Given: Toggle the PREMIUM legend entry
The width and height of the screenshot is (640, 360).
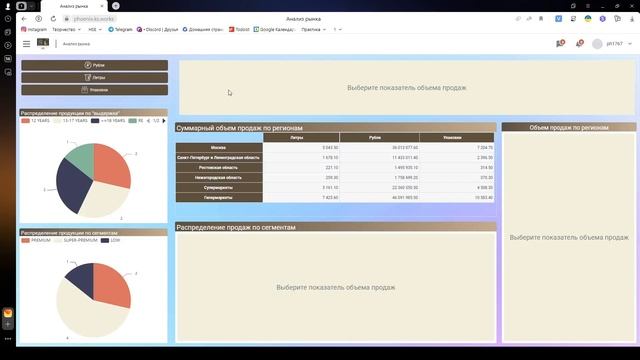Looking at the screenshot, I should 36,240.
